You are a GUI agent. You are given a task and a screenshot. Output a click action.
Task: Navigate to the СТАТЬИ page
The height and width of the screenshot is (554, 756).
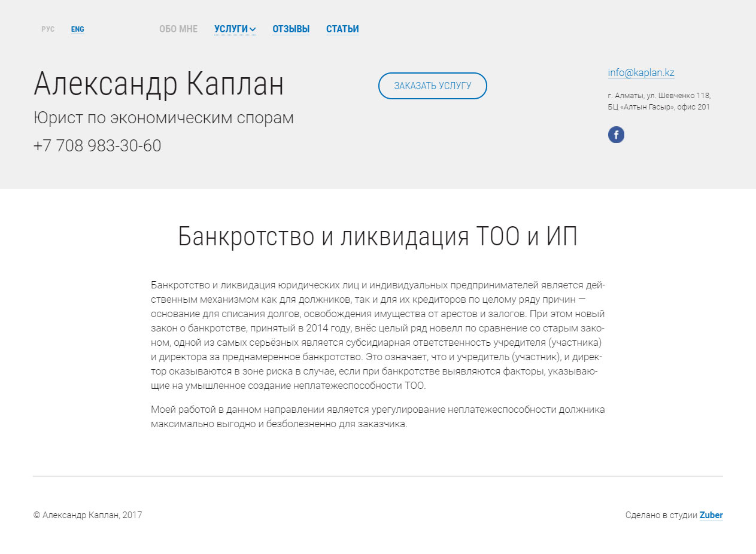coord(342,29)
